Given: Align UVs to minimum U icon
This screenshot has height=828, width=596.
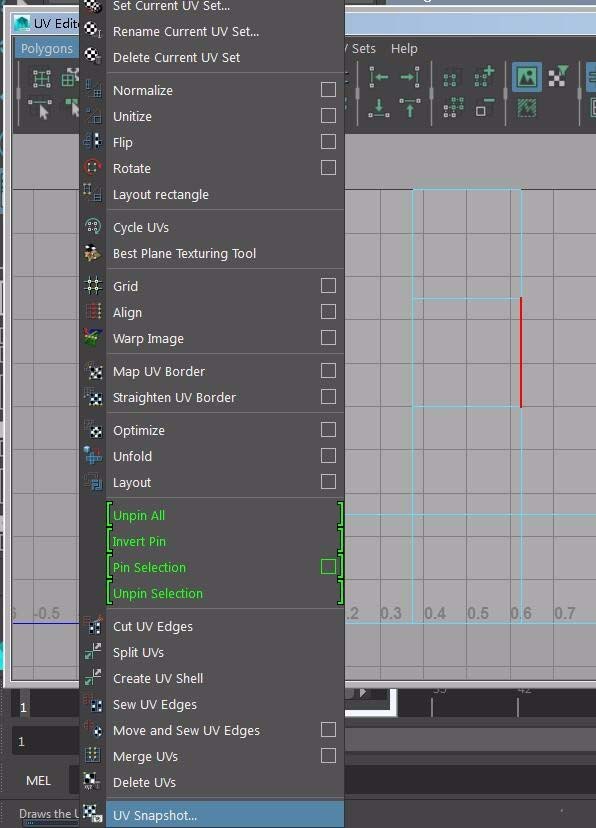Looking at the screenshot, I should click(379, 77).
